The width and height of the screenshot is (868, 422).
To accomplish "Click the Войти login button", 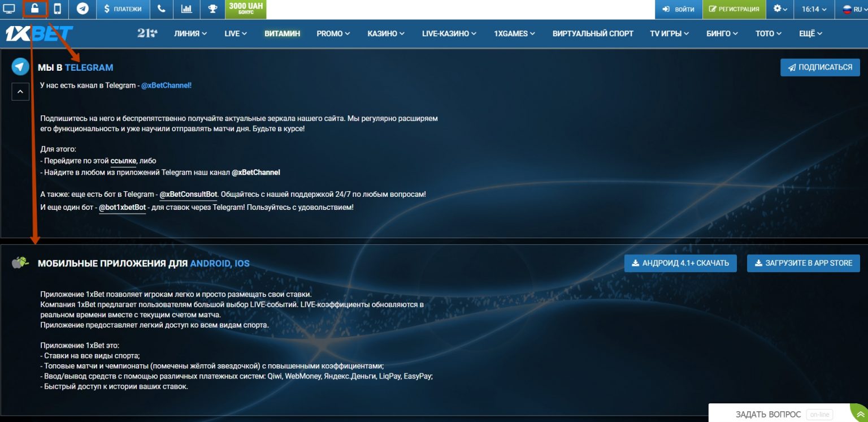I will point(678,9).
